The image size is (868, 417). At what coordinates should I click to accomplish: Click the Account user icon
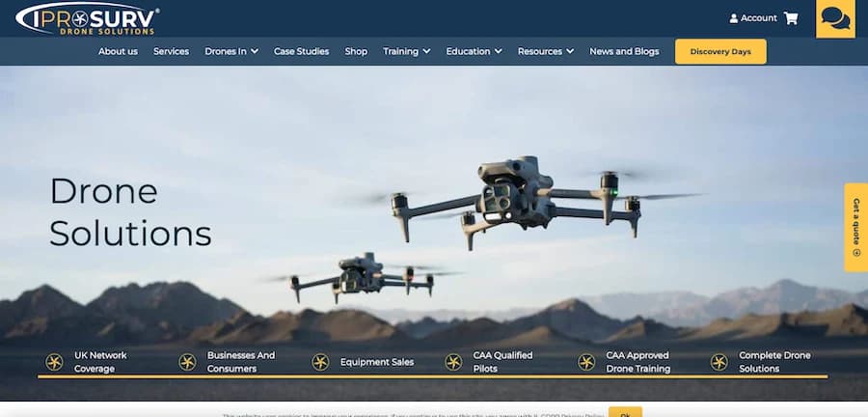pos(734,18)
